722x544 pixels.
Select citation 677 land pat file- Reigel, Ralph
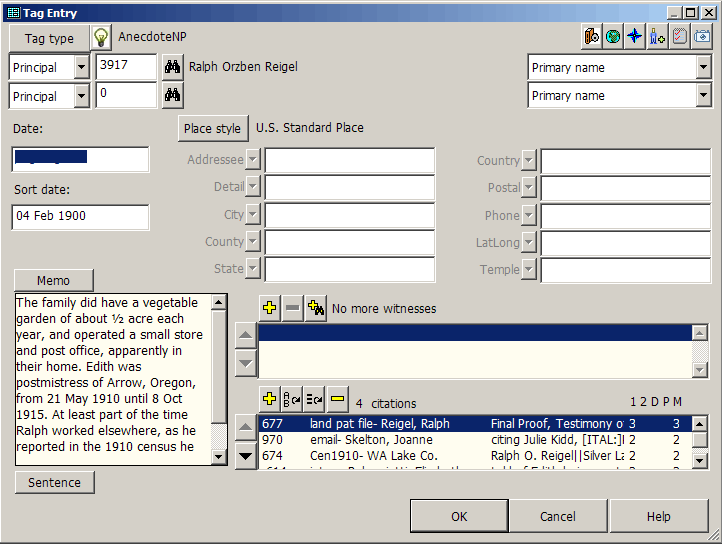pyautogui.click(x=475, y=423)
